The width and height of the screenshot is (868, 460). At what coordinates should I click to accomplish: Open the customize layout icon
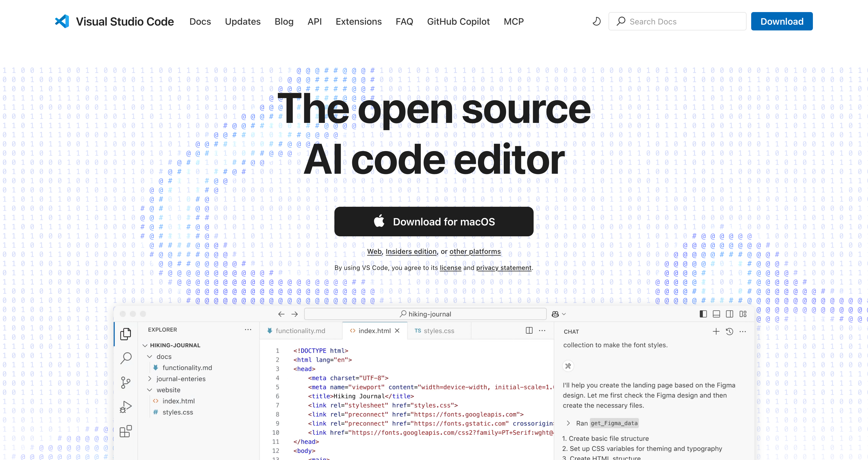pos(743,314)
